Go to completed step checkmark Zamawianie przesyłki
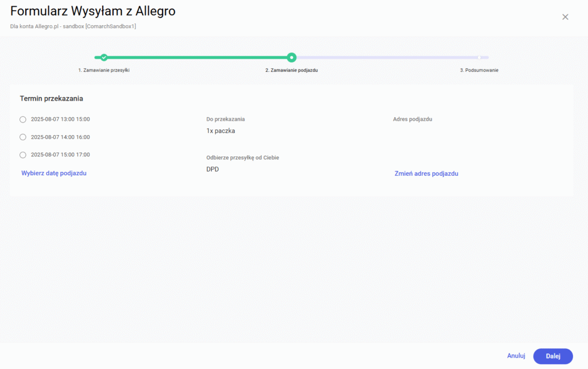The width and height of the screenshot is (588, 369). (104, 57)
